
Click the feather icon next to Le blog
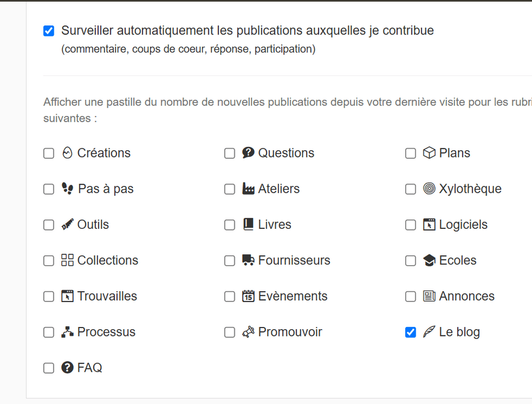pyautogui.click(x=429, y=332)
